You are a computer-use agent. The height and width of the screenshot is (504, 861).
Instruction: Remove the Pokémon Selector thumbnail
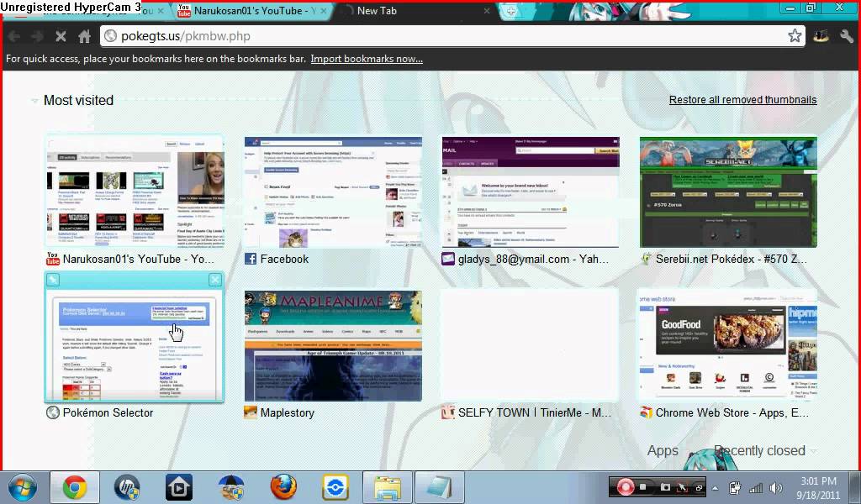(x=214, y=280)
